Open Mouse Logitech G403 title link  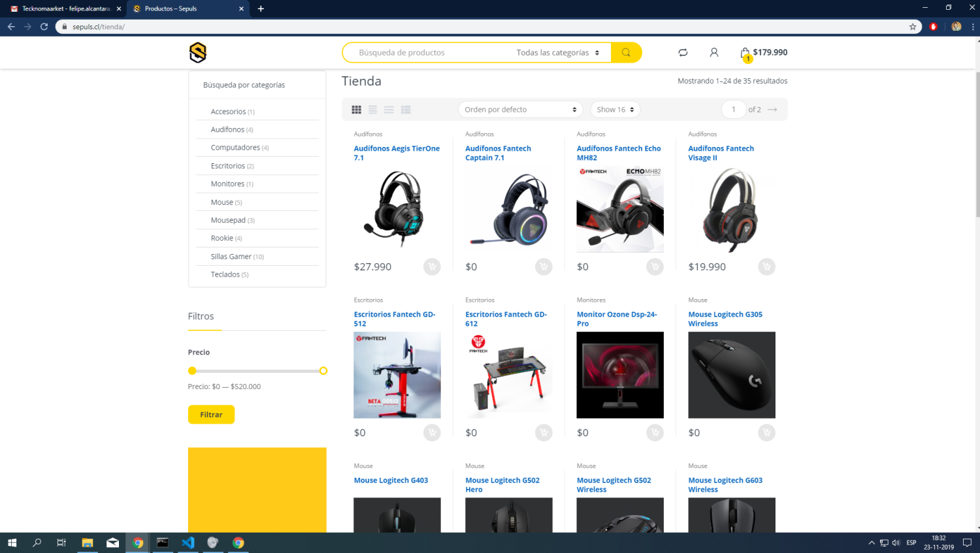pos(391,480)
